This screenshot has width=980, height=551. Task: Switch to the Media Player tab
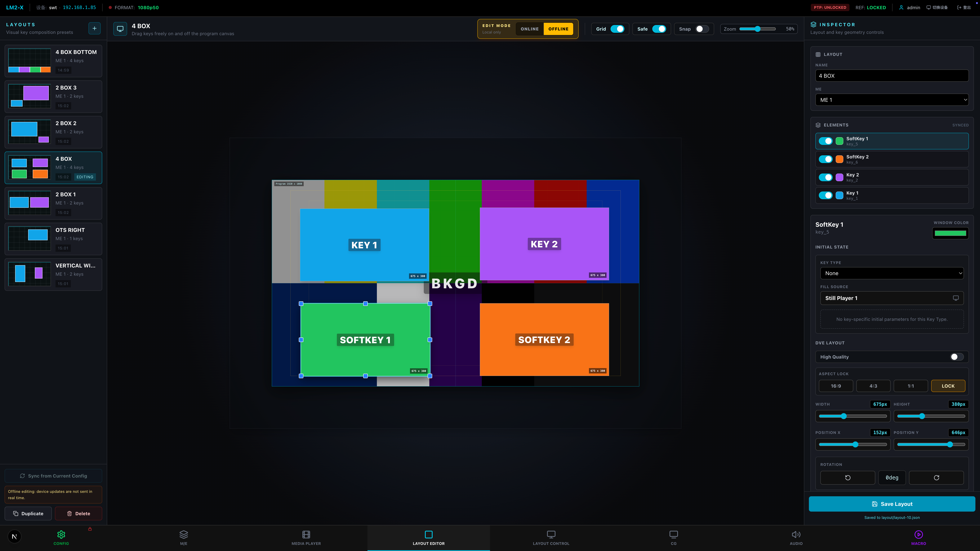point(306,538)
